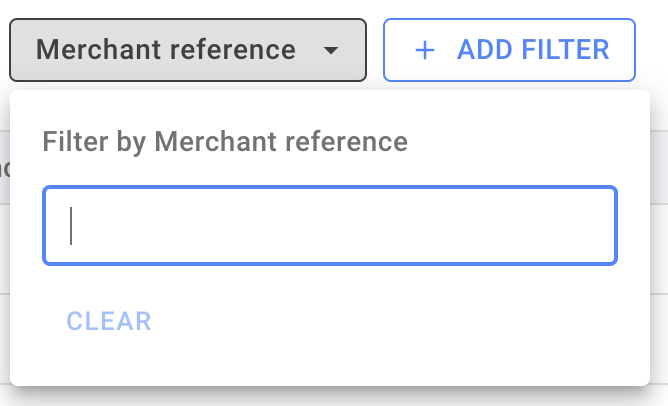Focus the Merchant reference text input
This screenshot has height=406, width=668.
click(x=330, y=225)
